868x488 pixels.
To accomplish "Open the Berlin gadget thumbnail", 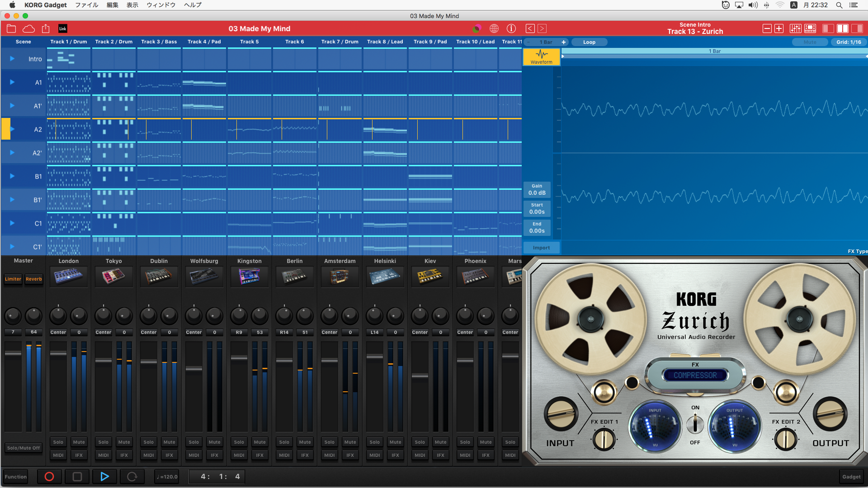I will [x=295, y=276].
